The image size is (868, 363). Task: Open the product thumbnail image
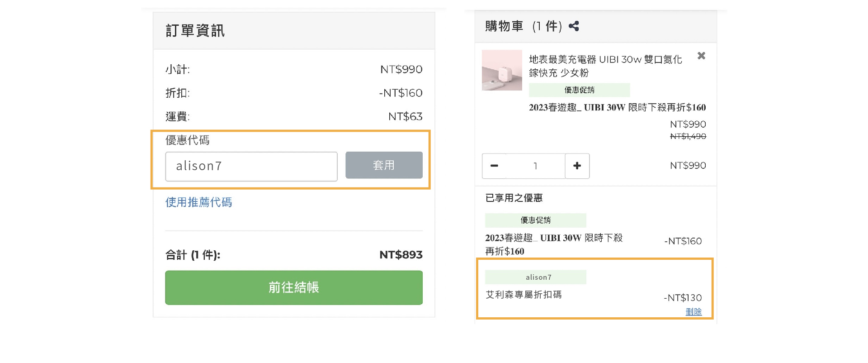[502, 70]
